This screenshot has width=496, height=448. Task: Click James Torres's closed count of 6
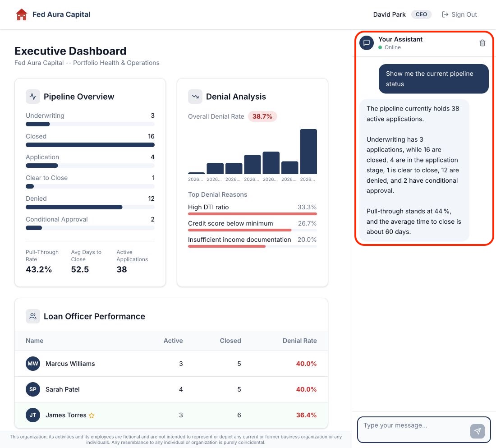[239, 415]
